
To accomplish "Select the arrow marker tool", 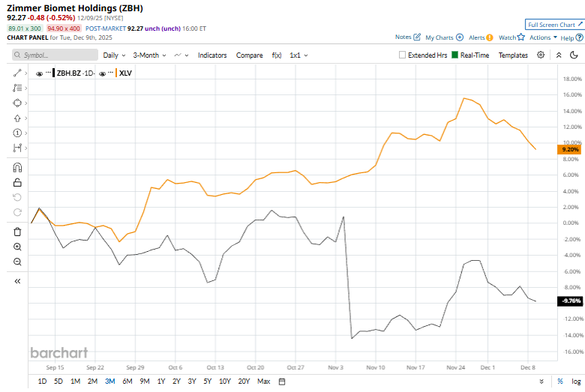I will tap(17, 118).
